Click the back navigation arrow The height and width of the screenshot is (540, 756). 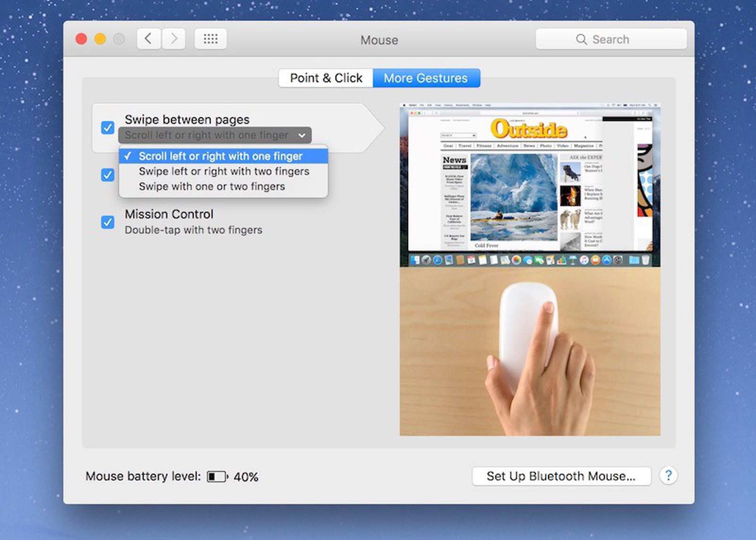(148, 39)
